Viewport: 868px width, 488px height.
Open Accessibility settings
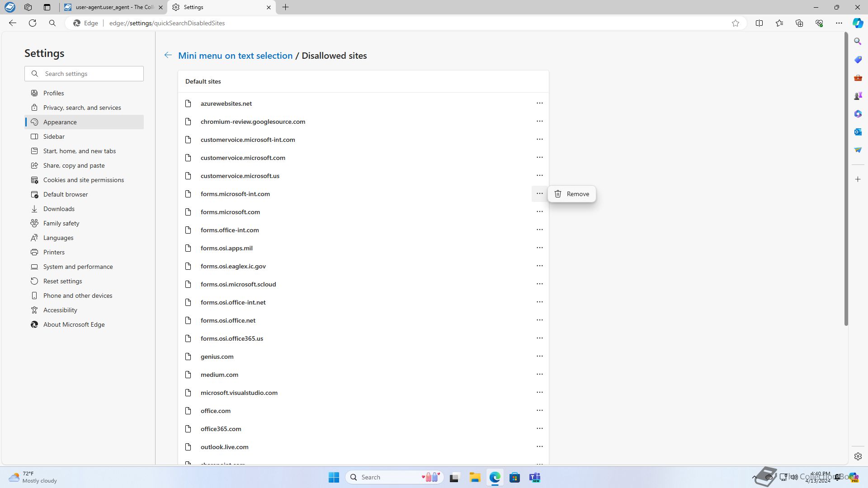pos(84,310)
